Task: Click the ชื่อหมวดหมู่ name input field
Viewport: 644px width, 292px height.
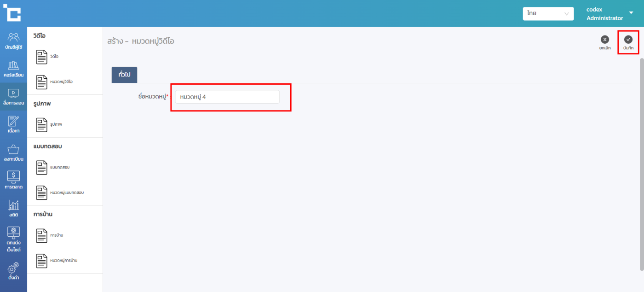Action: tap(227, 97)
